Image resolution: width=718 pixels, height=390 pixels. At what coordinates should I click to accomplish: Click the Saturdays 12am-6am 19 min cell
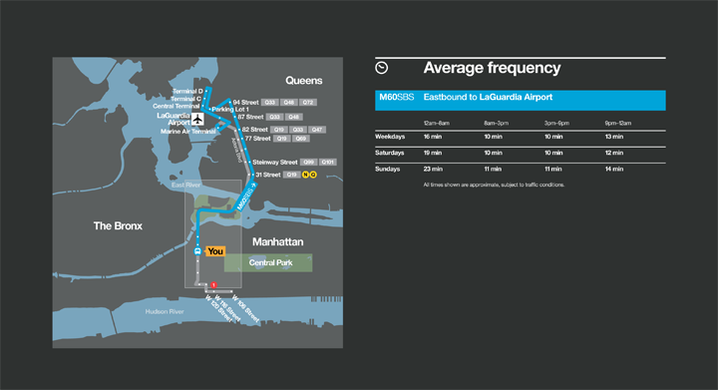(433, 153)
